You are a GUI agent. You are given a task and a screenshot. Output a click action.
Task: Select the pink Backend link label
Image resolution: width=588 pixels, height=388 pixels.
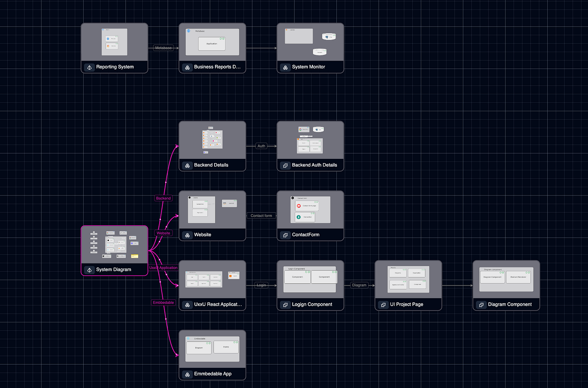(x=163, y=198)
